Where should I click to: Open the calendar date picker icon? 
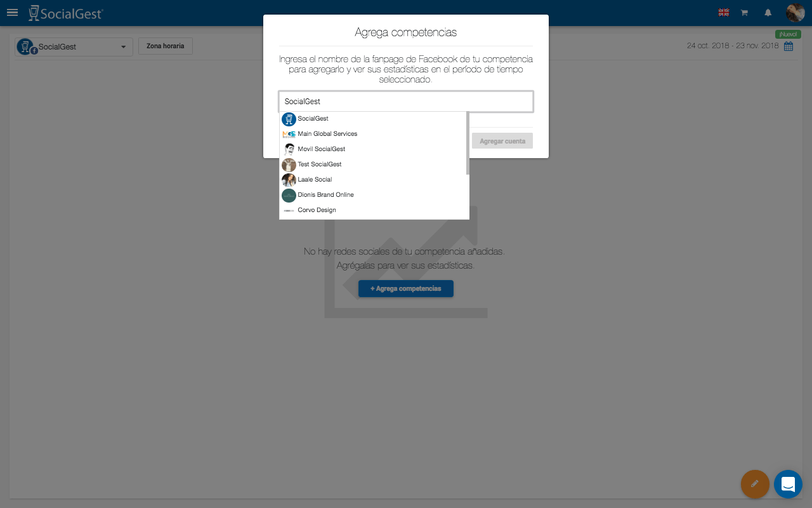tap(789, 46)
